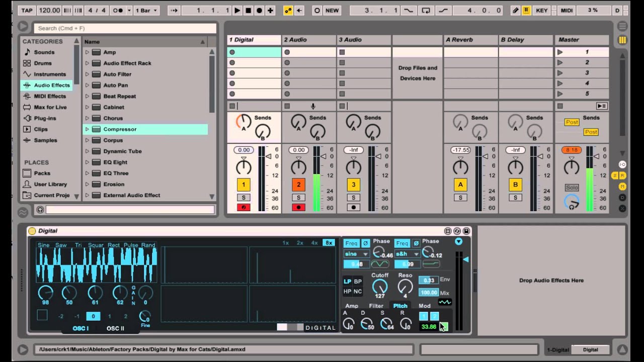Click the Re-enable Automation arrow button
Viewport: 644px width, 362px height.
299,10
